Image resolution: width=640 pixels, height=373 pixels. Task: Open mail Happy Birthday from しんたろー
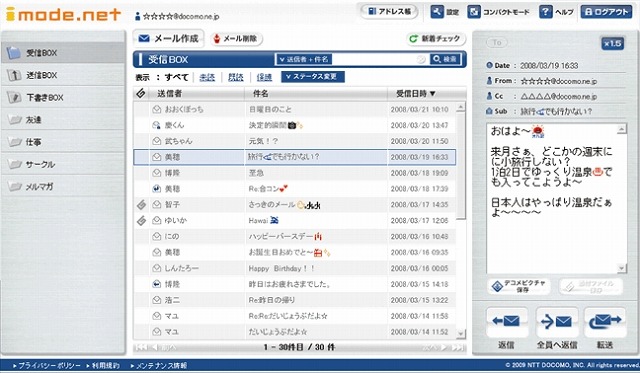294,269
